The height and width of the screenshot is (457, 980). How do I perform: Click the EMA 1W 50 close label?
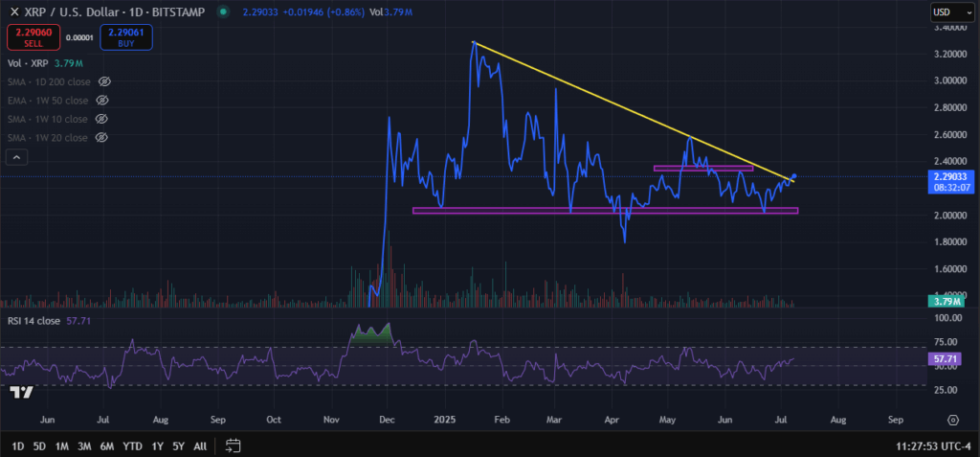[48, 101]
